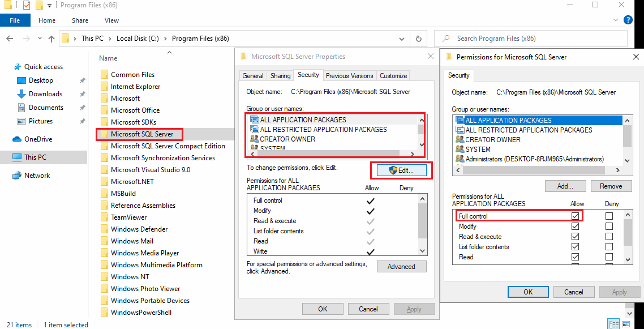Toggle the Allow checkbox for Modify
The height and width of the screenshot is (329, 644).
pyautogui.click(x=576, y=227)
